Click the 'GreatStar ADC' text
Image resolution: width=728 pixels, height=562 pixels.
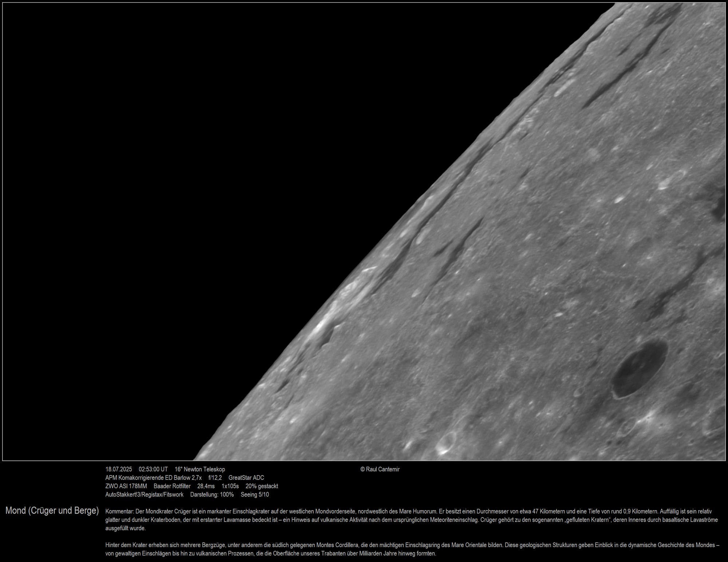point(246,478)
